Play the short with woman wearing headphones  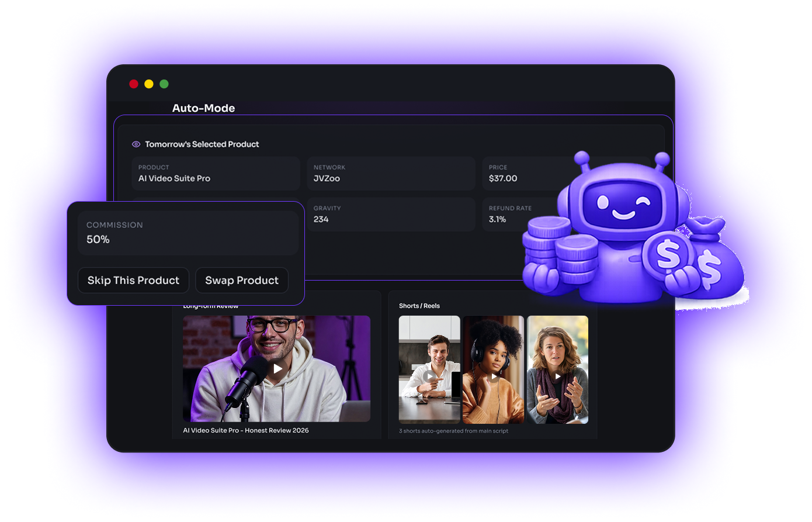[x=494, y=376]
